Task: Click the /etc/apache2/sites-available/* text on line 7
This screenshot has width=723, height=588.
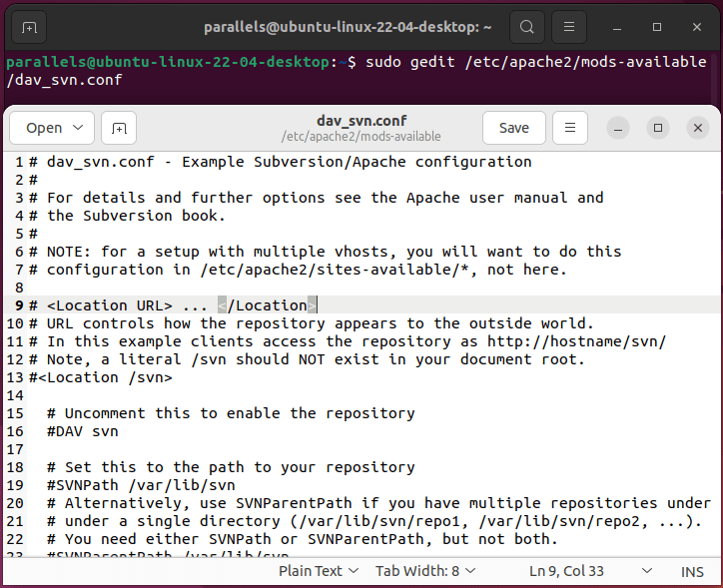Action: pos(338,270)
